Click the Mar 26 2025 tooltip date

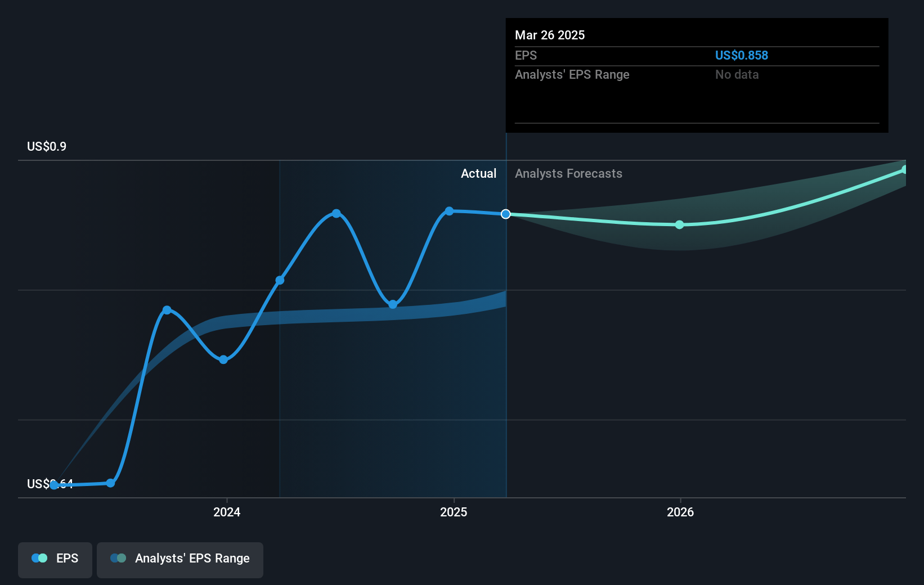550,35
